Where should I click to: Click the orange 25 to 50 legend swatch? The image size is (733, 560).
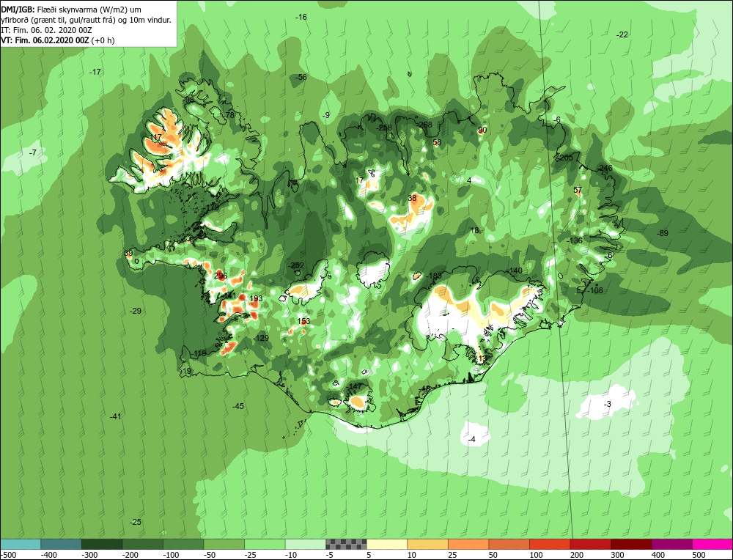(468, 544)
